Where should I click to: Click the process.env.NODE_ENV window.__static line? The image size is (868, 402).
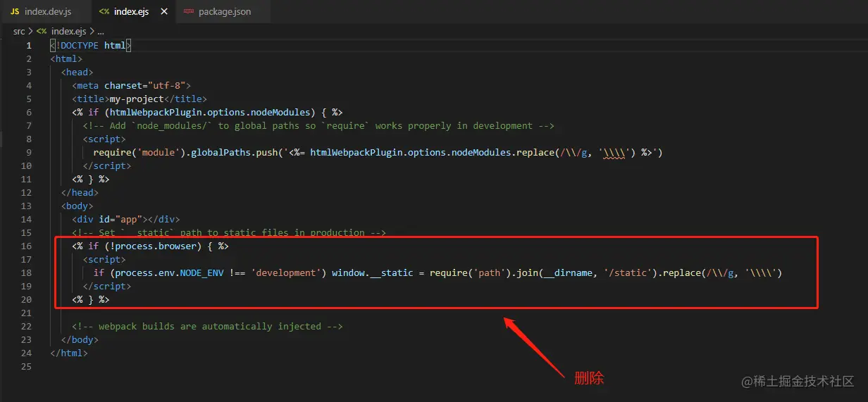click(438, 273)
